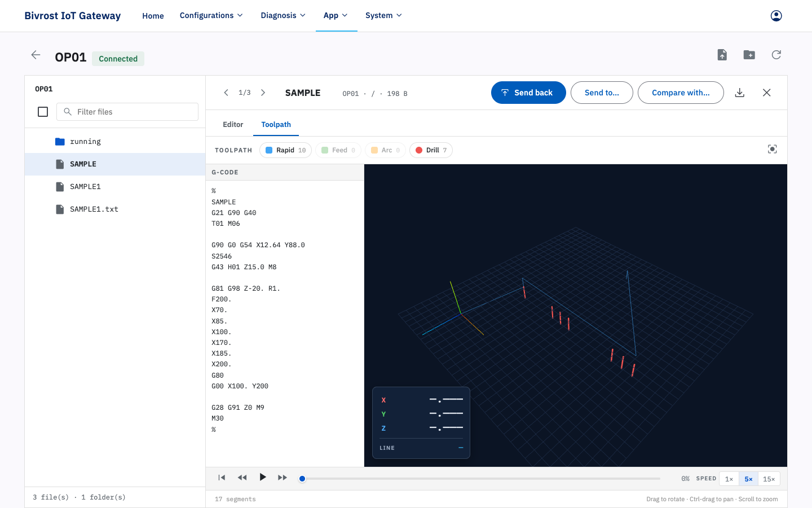
Task: Click G-code line G21 G90 G40
Action: click(x=234, y=213)
